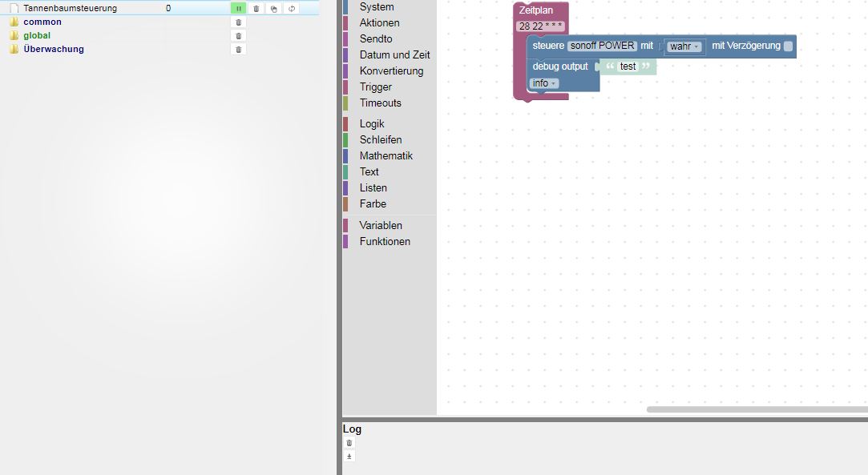868x475 pixels.
Task: Delete the global folder
Action: coord(239,36)
